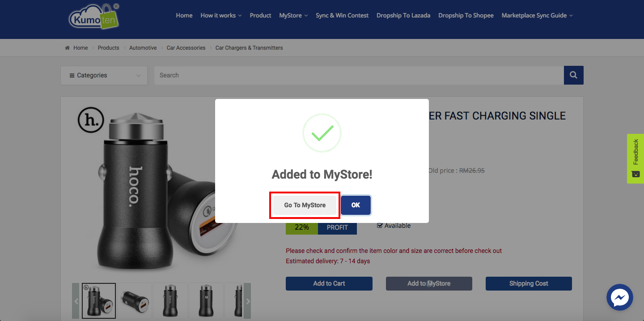The width and height of the screenshot is (644, 321).
Task: Show previous thumbnails with left arrow
Action: pyautogui.click(x=76, y=301)
